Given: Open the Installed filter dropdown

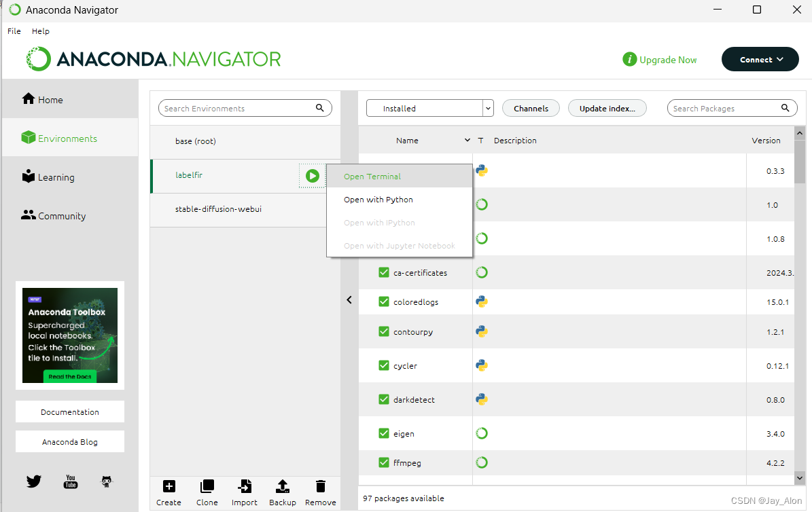Looking at the screenshot, I should 430,108.
